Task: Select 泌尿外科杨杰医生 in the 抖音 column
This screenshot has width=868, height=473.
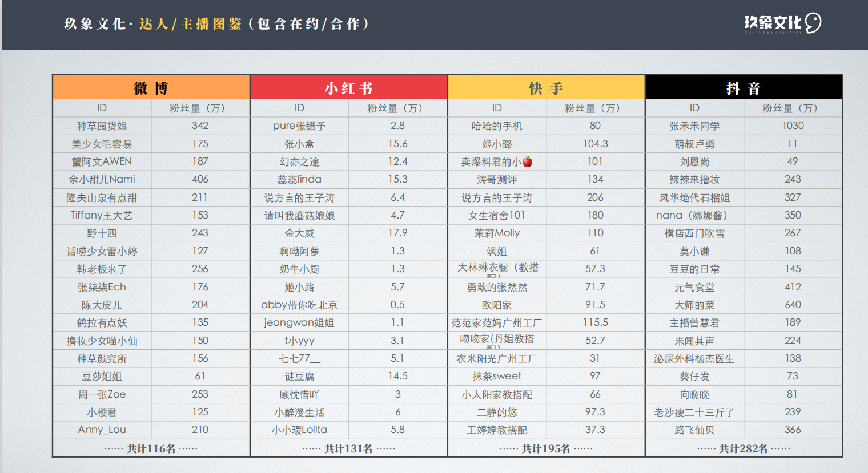Action: 694,358
